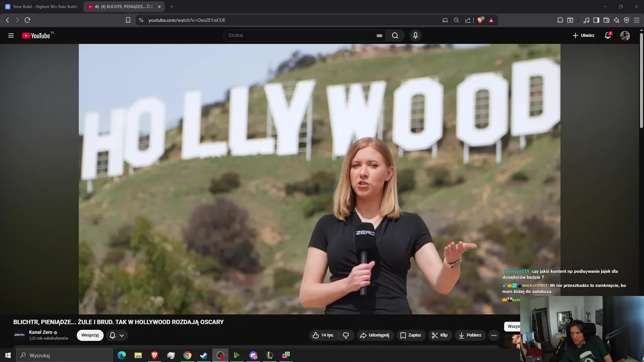
Task: Open the on-screen keyboard icon in search box
Action: tap(379, 36)
